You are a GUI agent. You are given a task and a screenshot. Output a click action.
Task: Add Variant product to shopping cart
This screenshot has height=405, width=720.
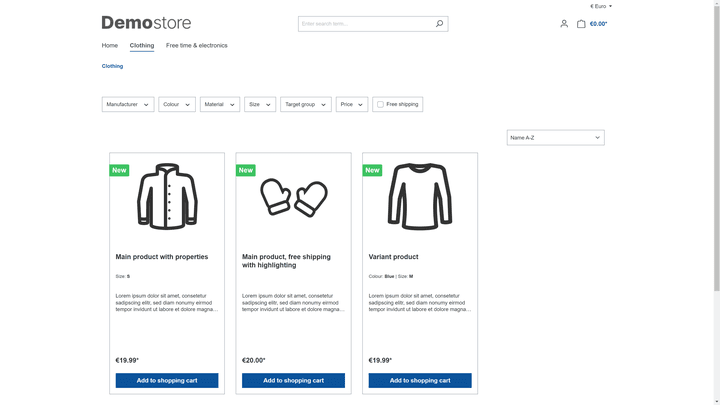coord(420,380)
